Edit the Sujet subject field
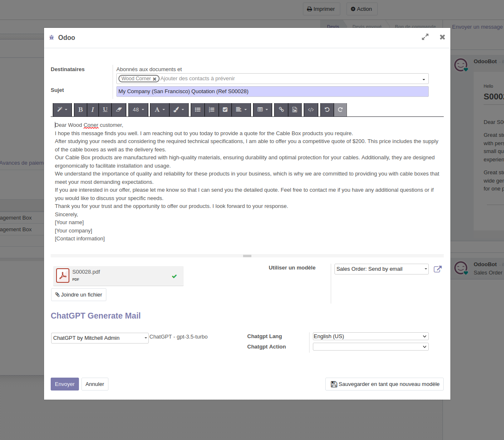504x440 pixels. point(272,91)
